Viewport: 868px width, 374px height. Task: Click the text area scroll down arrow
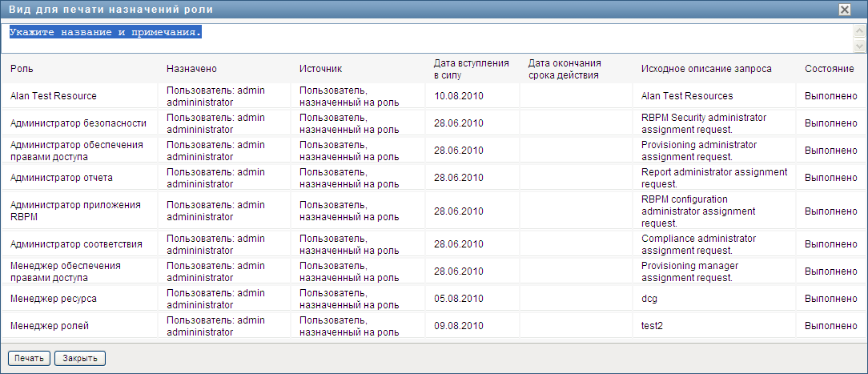(x=860, y=46)
